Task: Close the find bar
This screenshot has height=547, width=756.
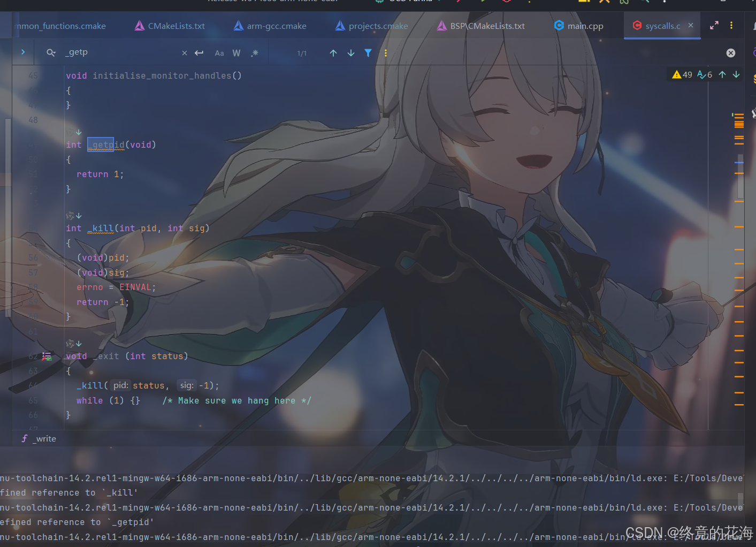Action: [731, 53]
